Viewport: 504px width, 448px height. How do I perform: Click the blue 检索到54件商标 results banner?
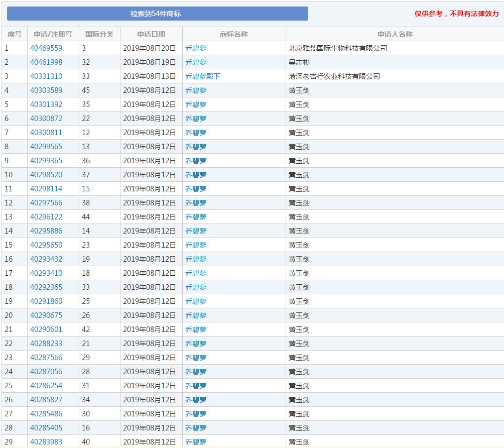click(157, 14)
